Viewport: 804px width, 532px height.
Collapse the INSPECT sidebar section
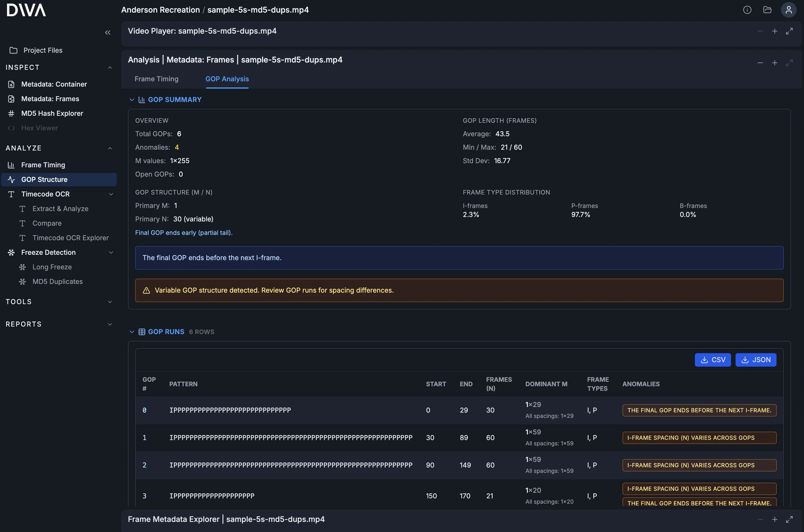coord(110,68)
